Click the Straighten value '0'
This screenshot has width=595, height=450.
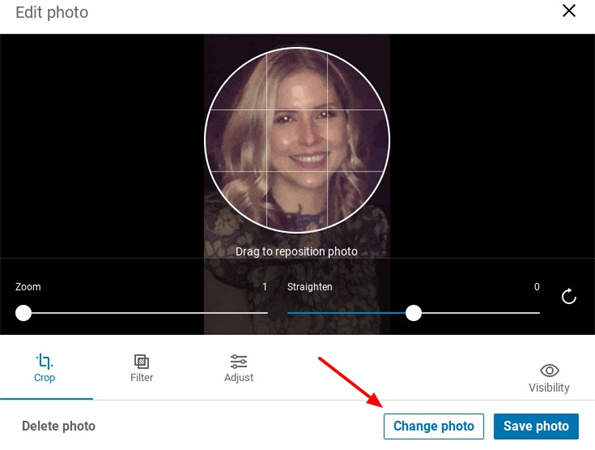point(537,286)
